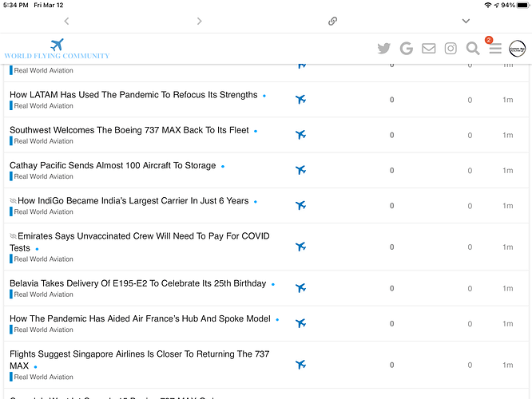Screen dimensions: 532x399
Task: Open the status bar clock showing 5:34 PM
Action: pyautogui.click(x=16, y=5)
